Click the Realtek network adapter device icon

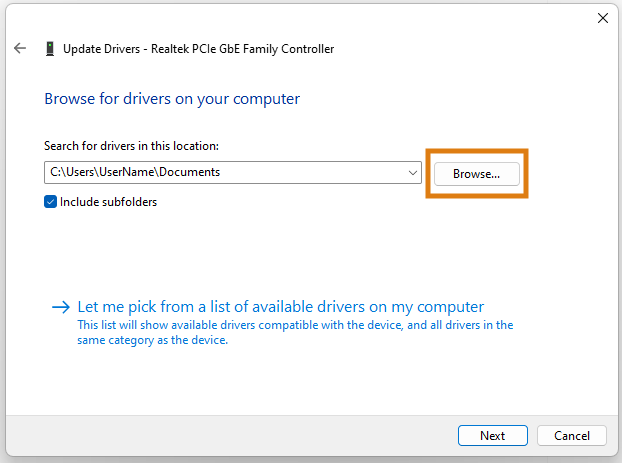50,49
